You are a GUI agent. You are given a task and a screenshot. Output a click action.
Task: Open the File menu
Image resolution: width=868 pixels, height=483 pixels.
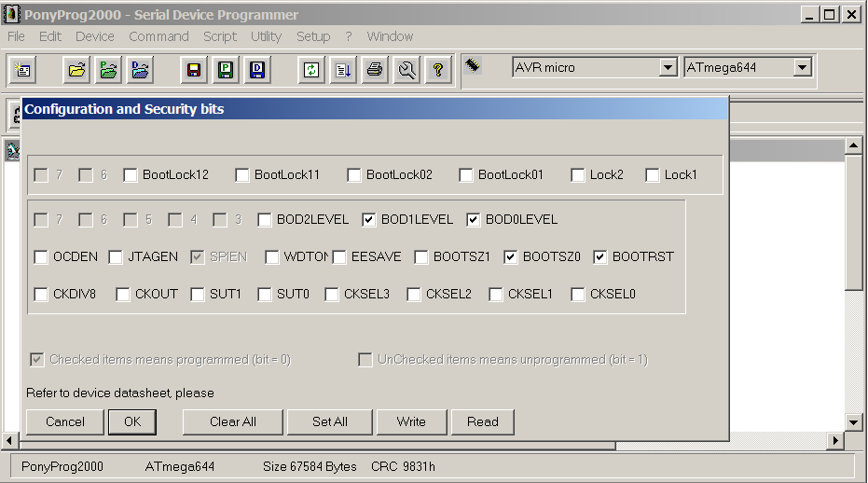16,36
